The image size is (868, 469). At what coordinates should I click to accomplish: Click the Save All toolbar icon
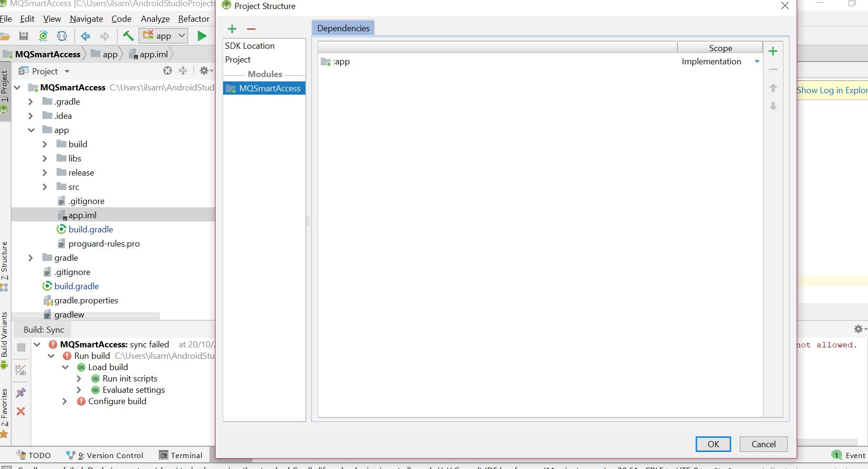coord(23,36)
